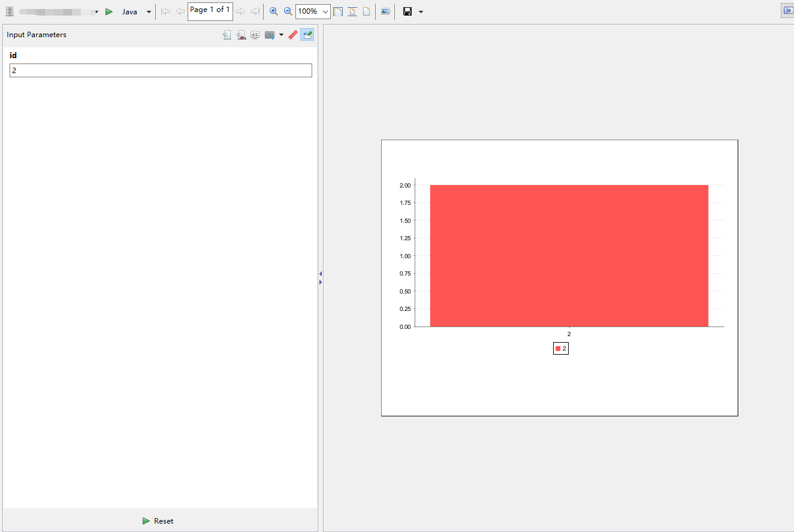Run the report with green play button

click(109, 11)
